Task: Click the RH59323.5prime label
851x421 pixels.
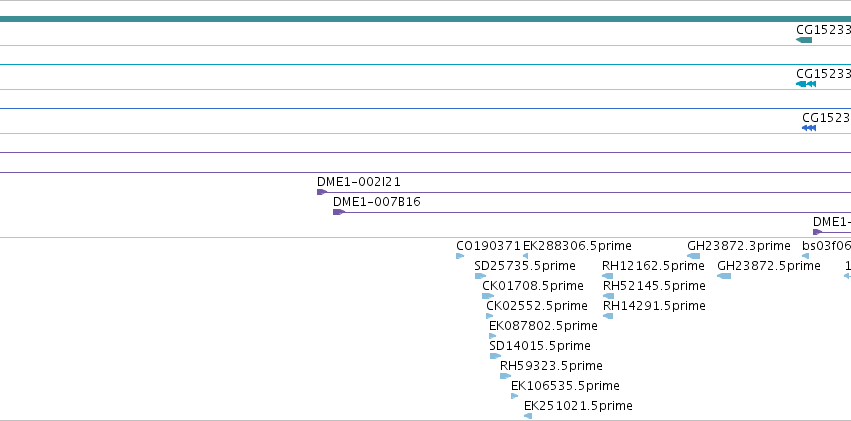Action: 551,366
